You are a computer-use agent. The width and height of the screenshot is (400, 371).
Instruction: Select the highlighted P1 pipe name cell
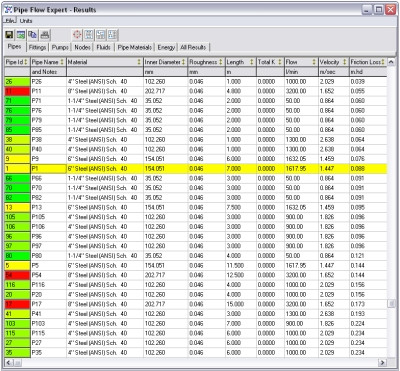[48, 169]
